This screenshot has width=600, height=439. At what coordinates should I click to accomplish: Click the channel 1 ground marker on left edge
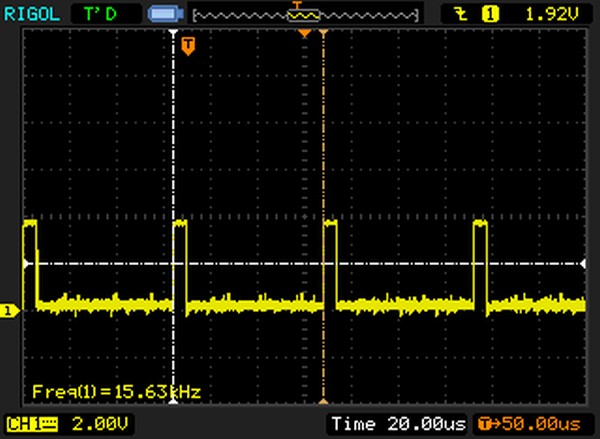(9, 312)
